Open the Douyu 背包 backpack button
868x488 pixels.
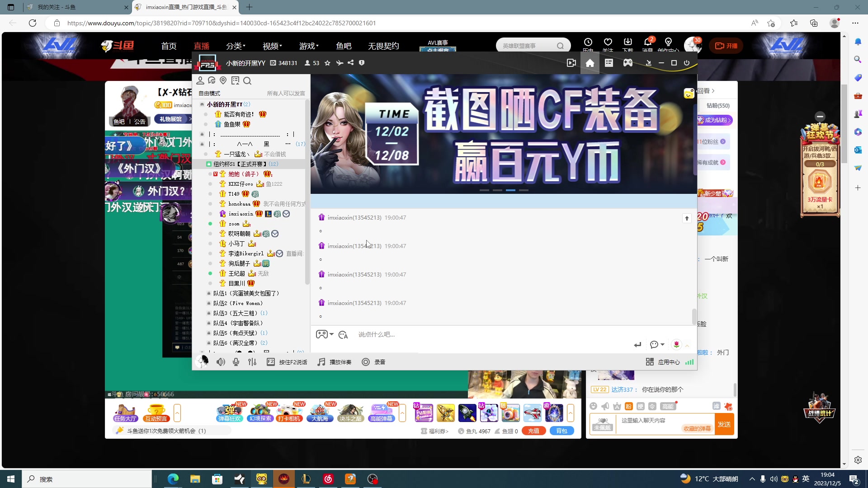point(561,431)
